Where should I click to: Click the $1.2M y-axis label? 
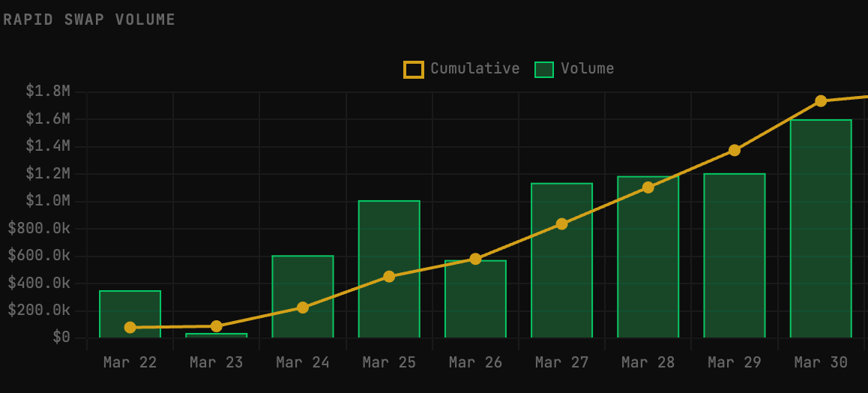48,173
